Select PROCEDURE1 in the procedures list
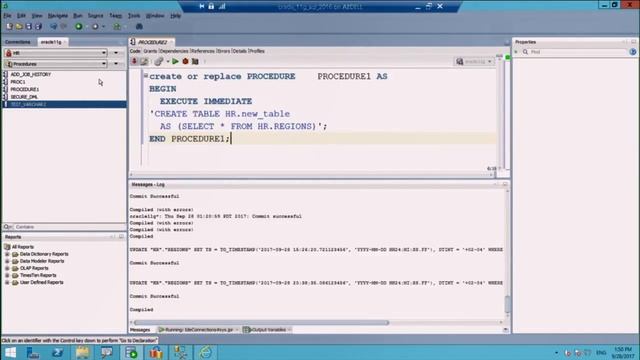Viewport: 640px width, 360px height. (x=24, y=89)
